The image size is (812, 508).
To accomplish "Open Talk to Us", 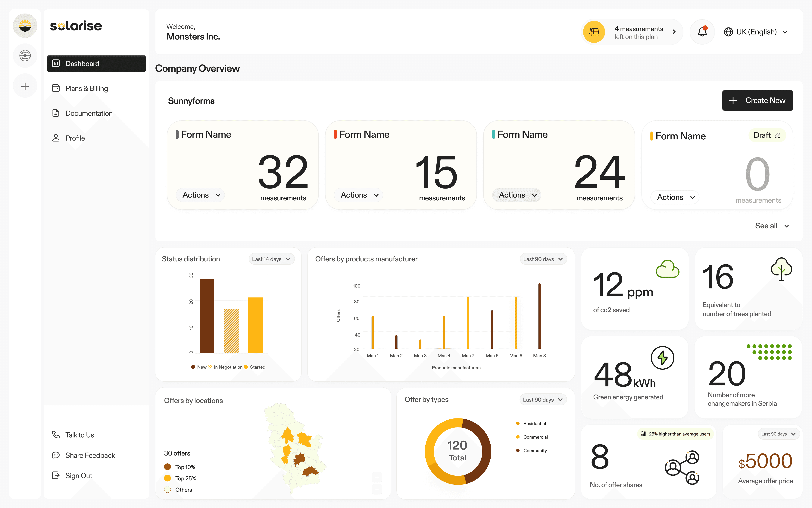I will click(x=73, y=435).
